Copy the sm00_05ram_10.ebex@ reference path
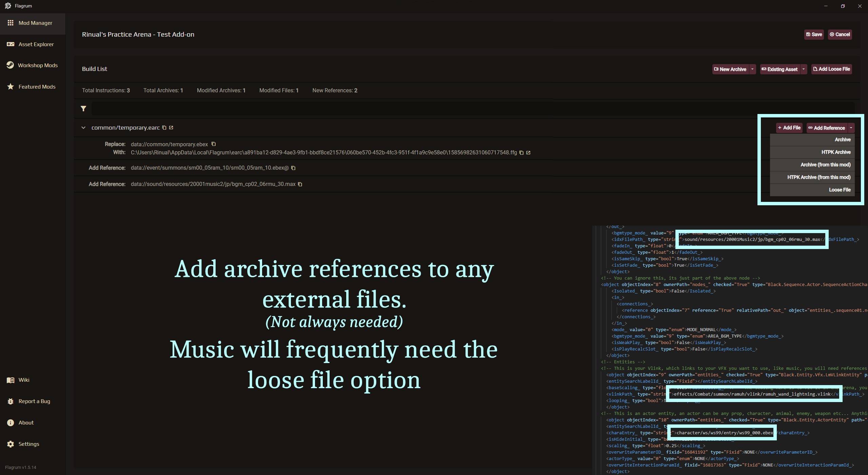Screen dimensions: 868x475 [293, 168]
